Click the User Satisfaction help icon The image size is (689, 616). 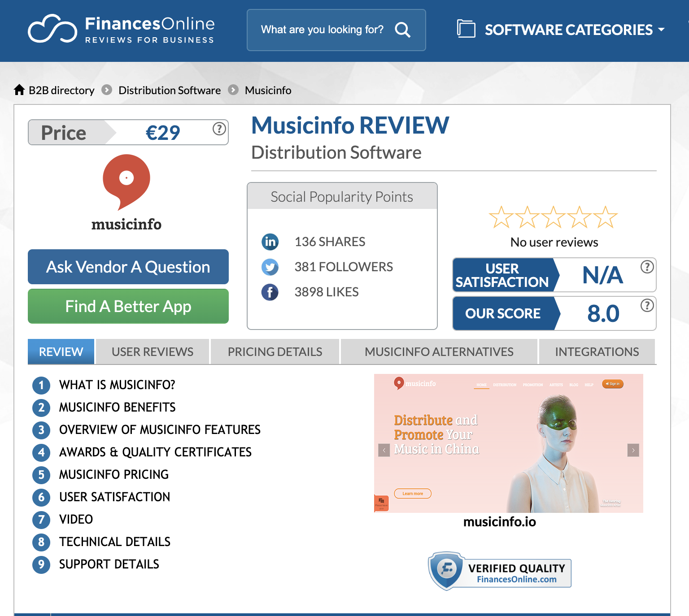click(647, 267)
